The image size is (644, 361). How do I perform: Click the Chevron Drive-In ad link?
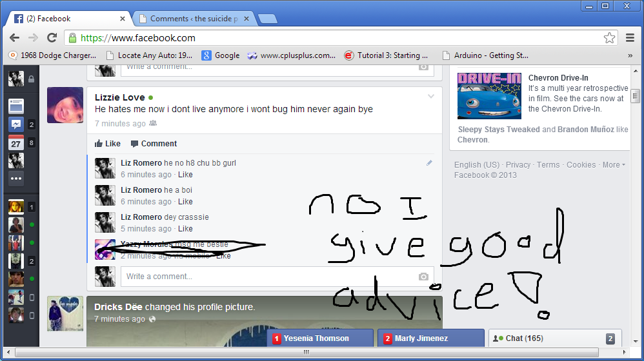(x=558, y=78)
